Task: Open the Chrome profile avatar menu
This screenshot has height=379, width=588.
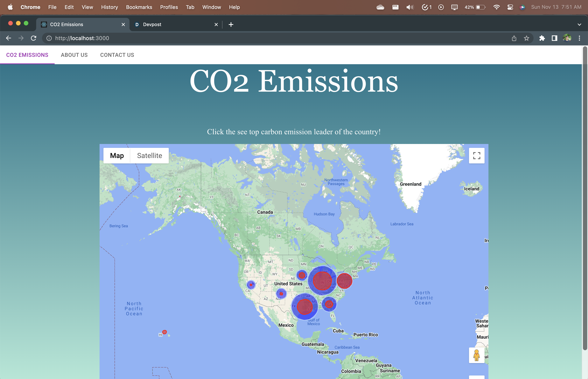Action: point(567,38)
